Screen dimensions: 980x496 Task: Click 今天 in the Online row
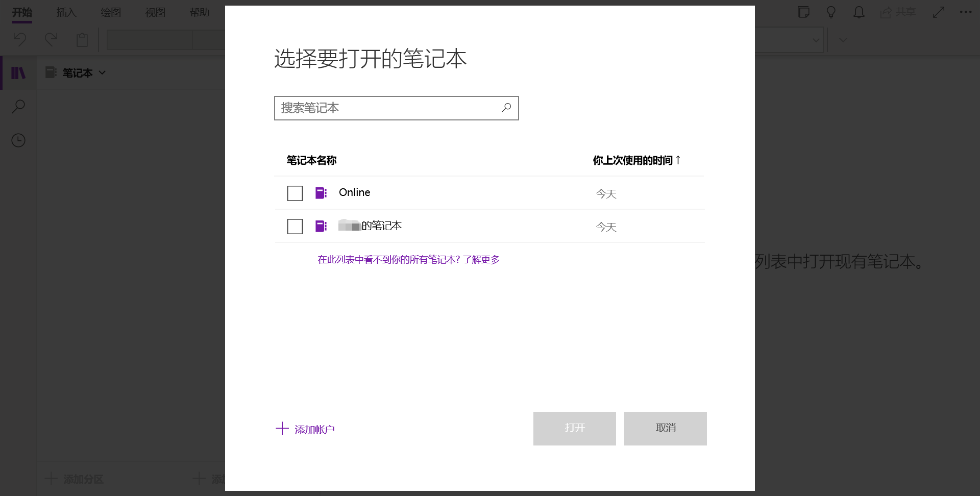tap(606, 194)
